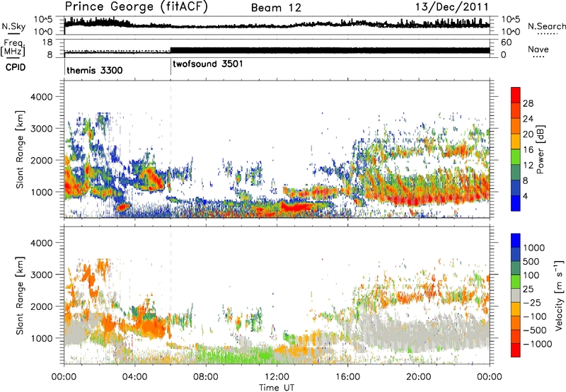Click the 'Beam 12' label
This screenshot has width=566, height=392.
pos(276,8)
